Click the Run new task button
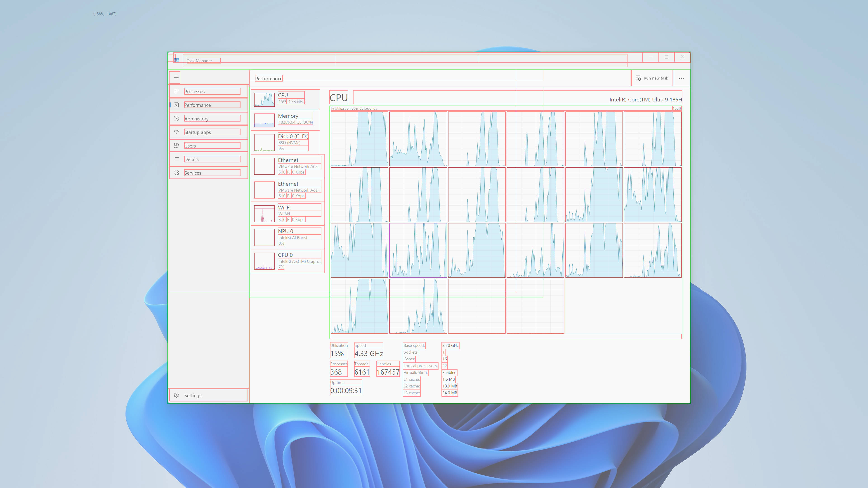 [652, 78]
